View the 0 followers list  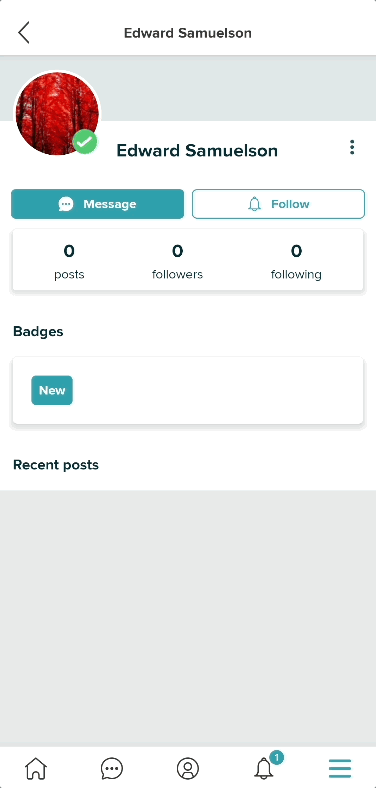coord(177,260)
